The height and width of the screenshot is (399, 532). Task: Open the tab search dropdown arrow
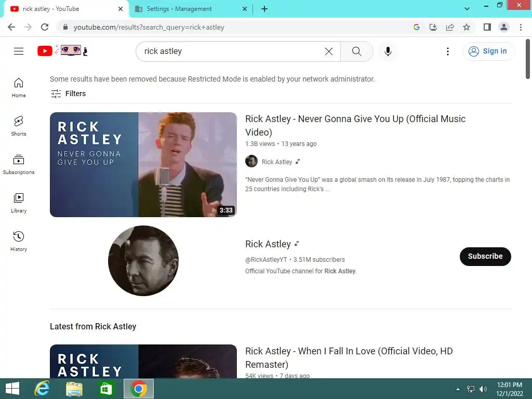[x=467, y=9]
